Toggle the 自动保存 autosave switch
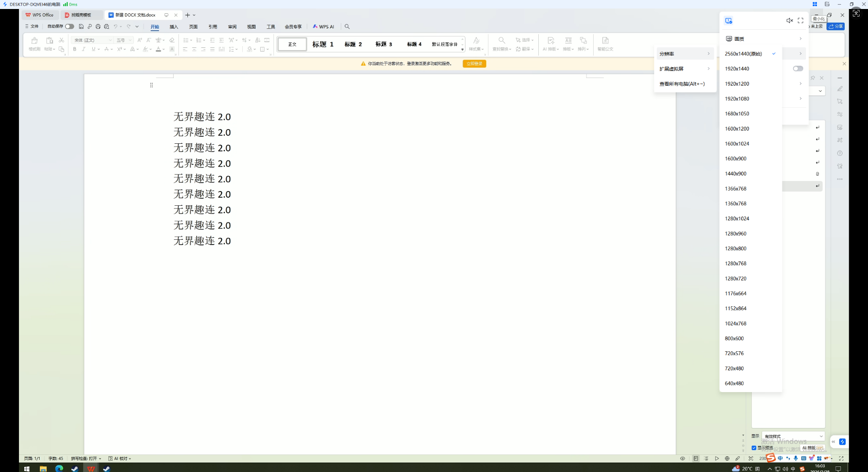This screenshot has width=868, height=472. click(x=70, y=26)
